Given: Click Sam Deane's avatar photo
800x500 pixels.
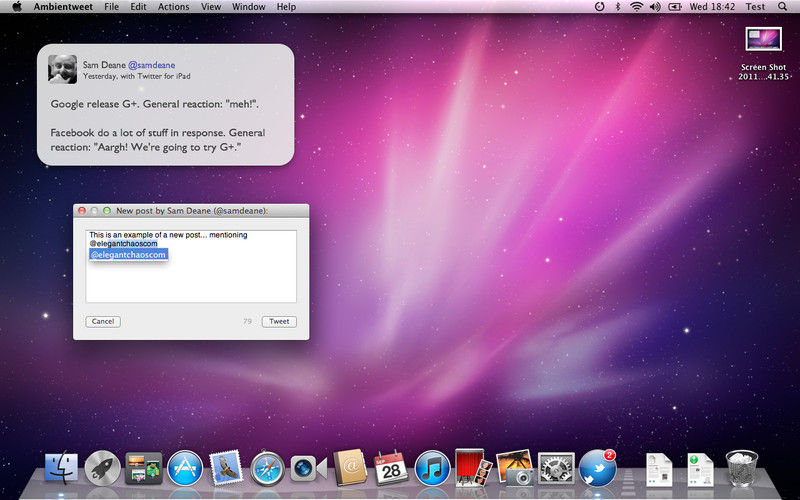Looking at the screenshot, I should (x=62, y=69).
